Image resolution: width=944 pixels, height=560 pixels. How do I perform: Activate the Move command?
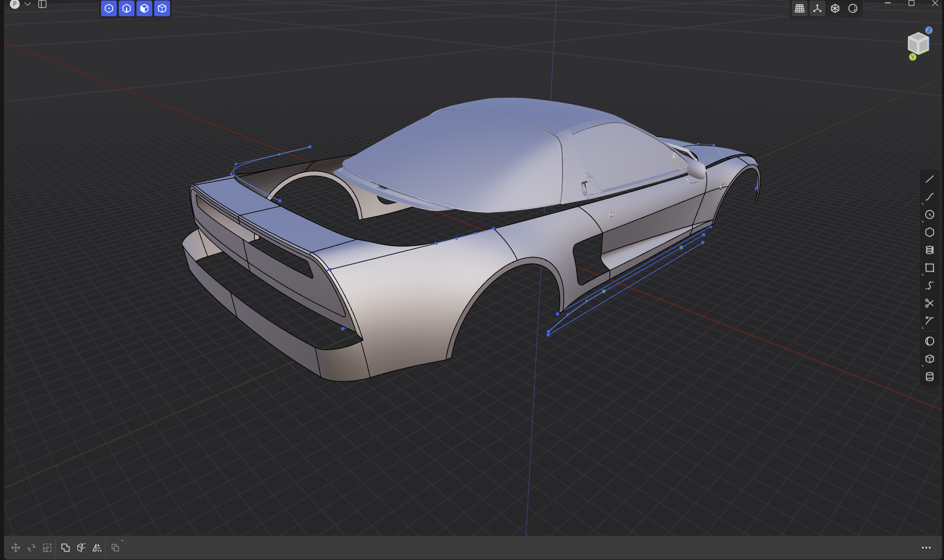(16, 548)
